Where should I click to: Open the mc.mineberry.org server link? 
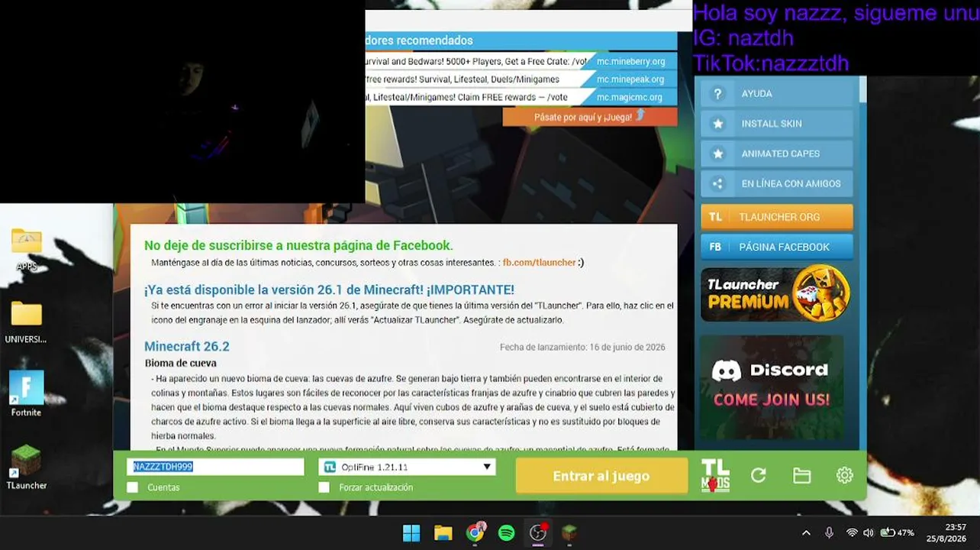pyautogui.click(x=631, y=62)
